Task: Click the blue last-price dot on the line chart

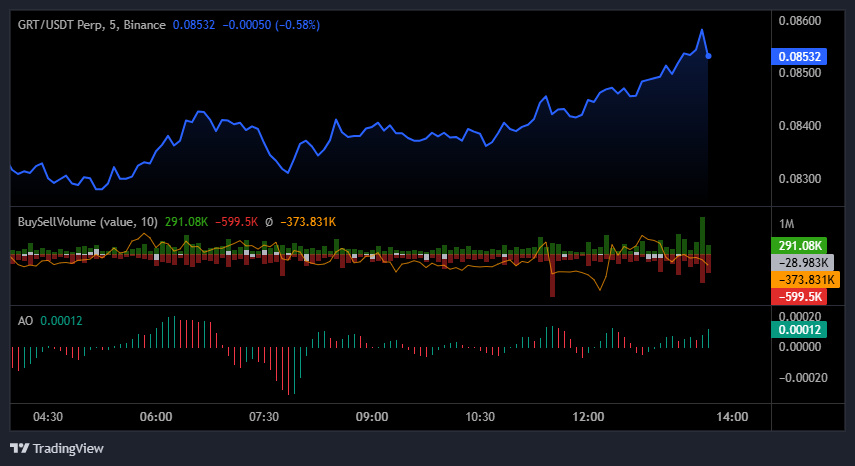Action: point(709,56)
